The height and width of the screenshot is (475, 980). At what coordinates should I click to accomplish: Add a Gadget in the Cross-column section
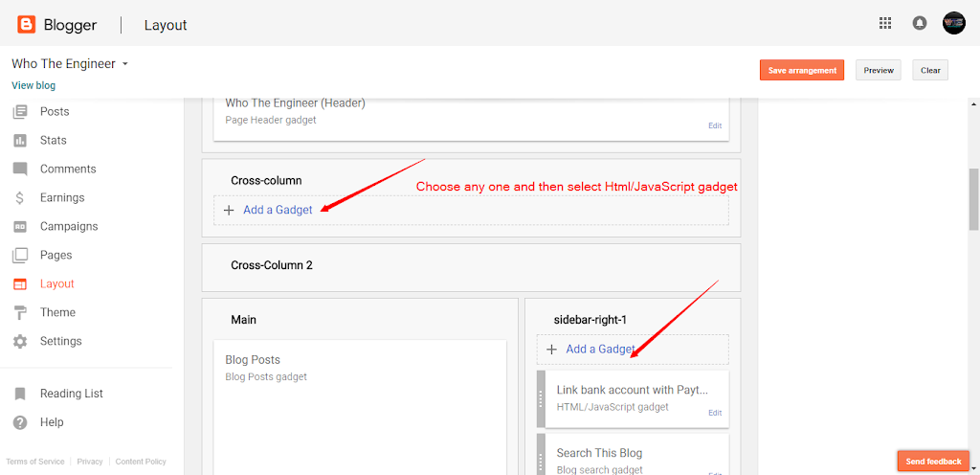[277, 210]
